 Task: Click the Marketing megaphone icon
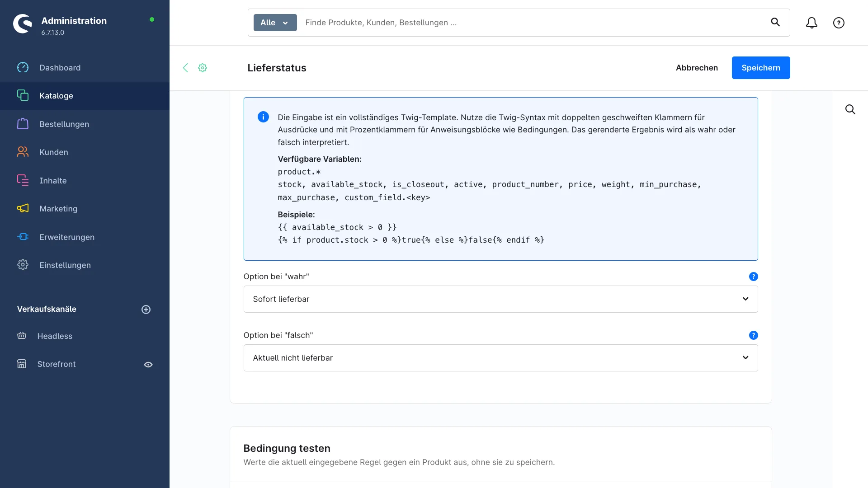pyautogui.click(x=23, y=208)
